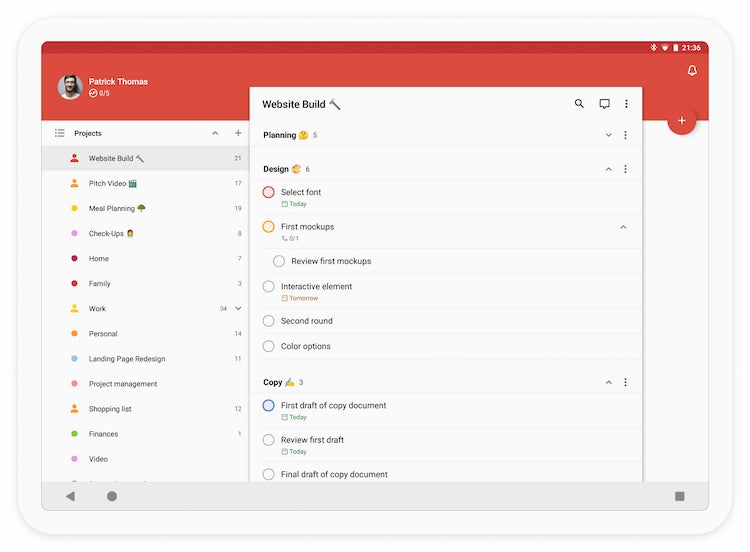The width and height of the screenshot is (750, 552).
Task: Expand the Work project group
Action: [x=238, y=309]
